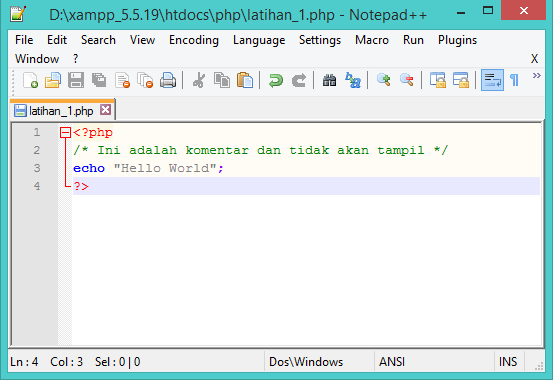Open the Macro menu

click(372, 40)
